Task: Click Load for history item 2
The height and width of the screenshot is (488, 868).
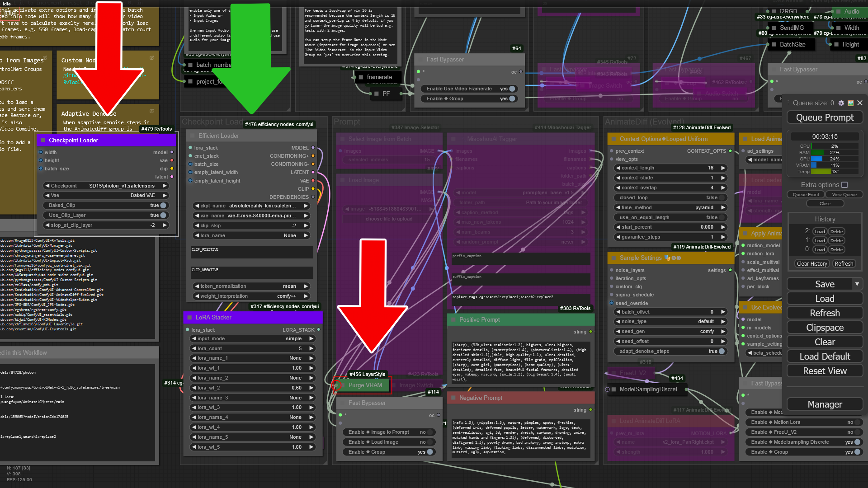Action: [x=820, y=231]
